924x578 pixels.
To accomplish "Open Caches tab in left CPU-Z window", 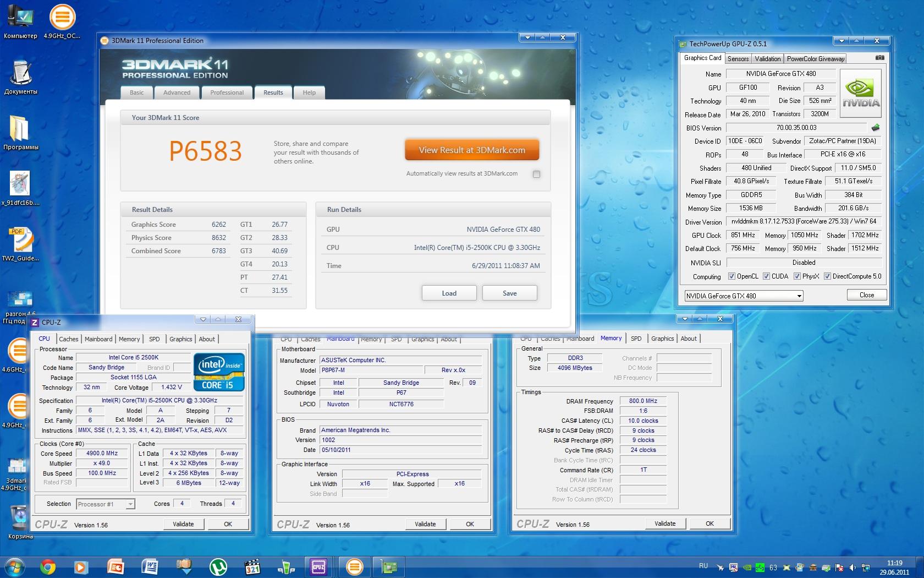I will (x=69, y=339).
